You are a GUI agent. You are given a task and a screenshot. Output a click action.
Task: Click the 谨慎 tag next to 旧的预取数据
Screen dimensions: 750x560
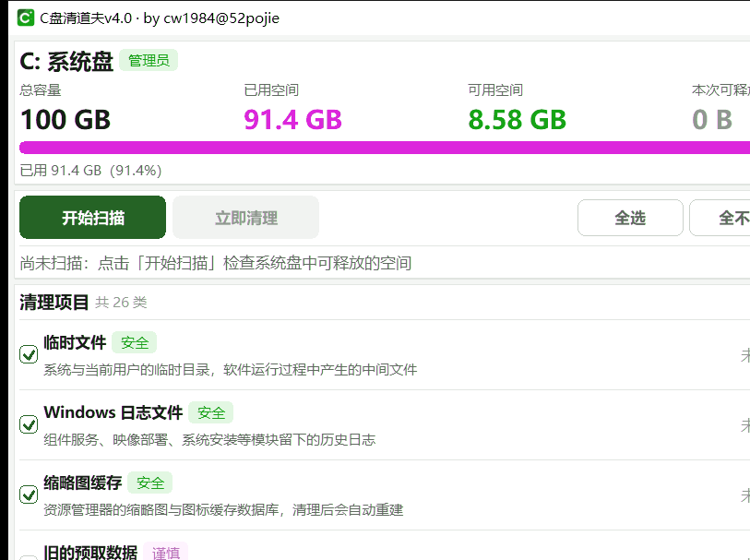pyautogui.click(x=165, y=553)
